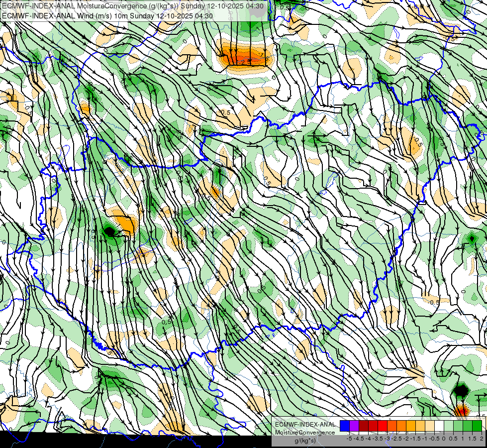Click the g/(kg*s) unit label in legend

pyautogui.click(x=305, y=441)
